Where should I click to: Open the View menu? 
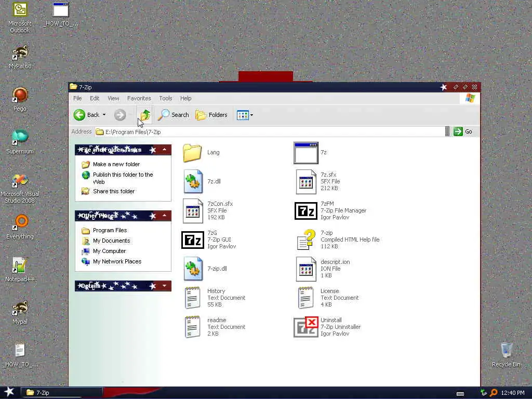coord(113,98)
